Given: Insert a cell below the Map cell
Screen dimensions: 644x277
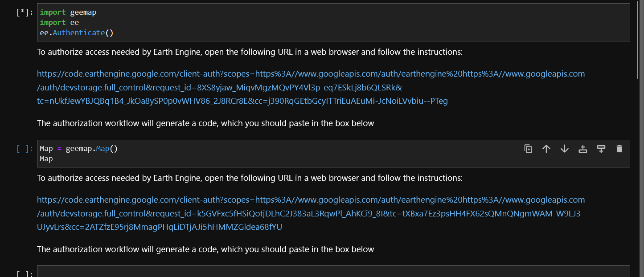Looking at the screenshot, I should click(601, 149).
